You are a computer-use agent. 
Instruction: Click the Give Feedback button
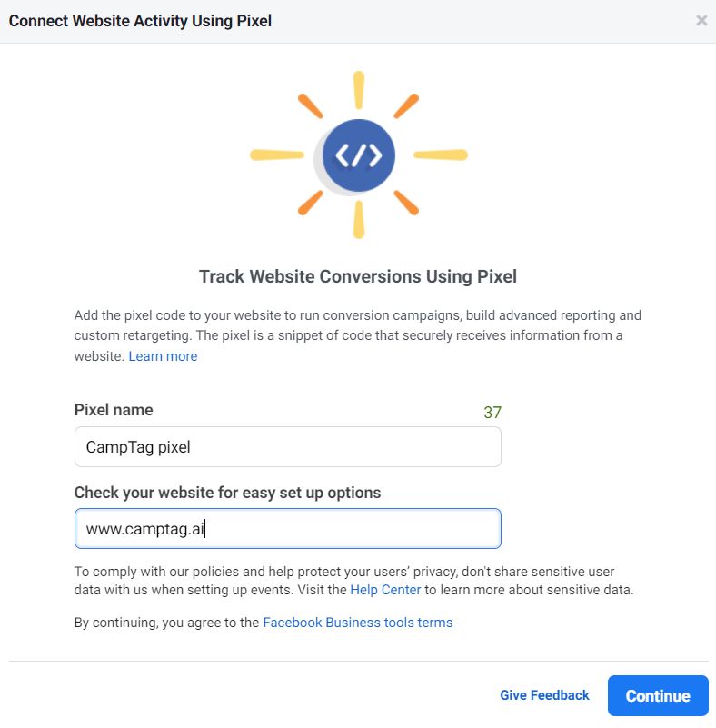pyautogui.click(x=544, y=695)
